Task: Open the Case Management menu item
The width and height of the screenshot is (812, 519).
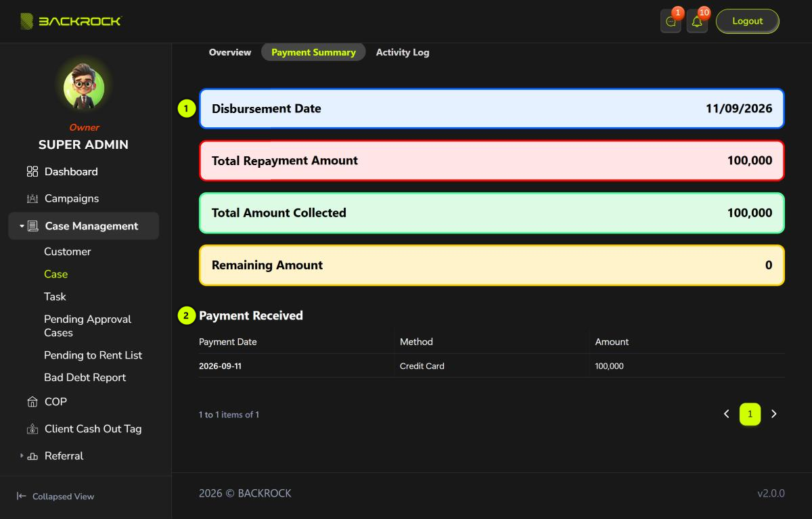Action: point(84,226)
